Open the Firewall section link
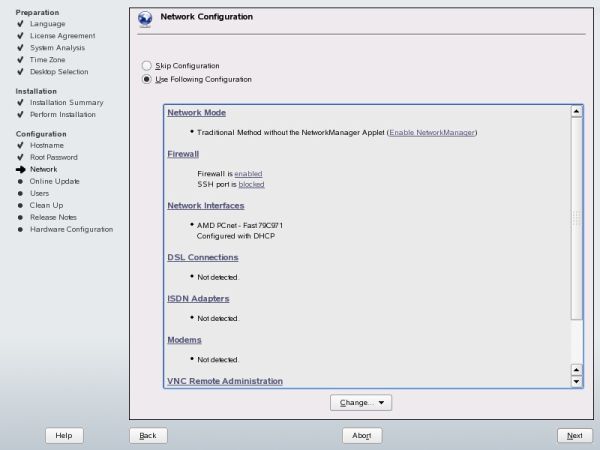 [x=183, y=154]
